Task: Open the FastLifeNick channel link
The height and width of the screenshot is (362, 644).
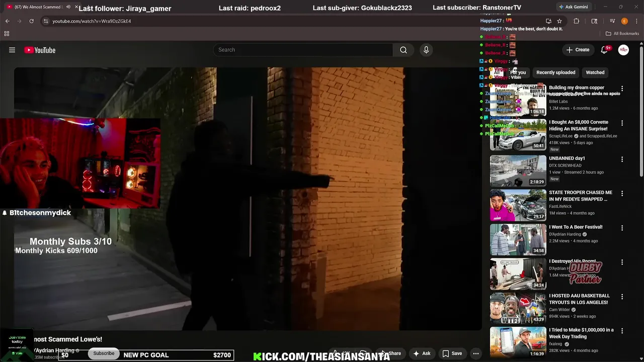Action: [x=560, y=206]
